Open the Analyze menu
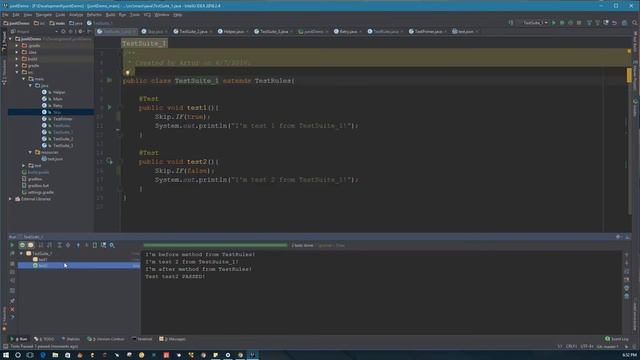 pyautogui.click(x=76, y=15)
